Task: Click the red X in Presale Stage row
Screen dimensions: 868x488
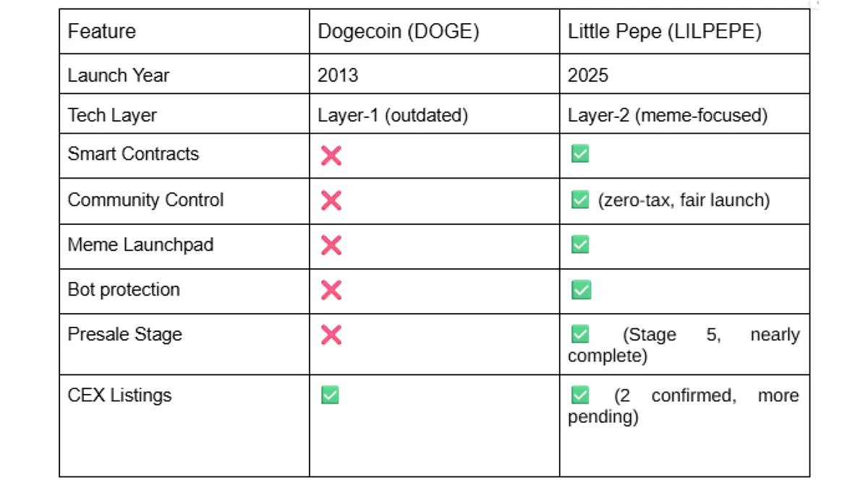Action: (331, 335)
